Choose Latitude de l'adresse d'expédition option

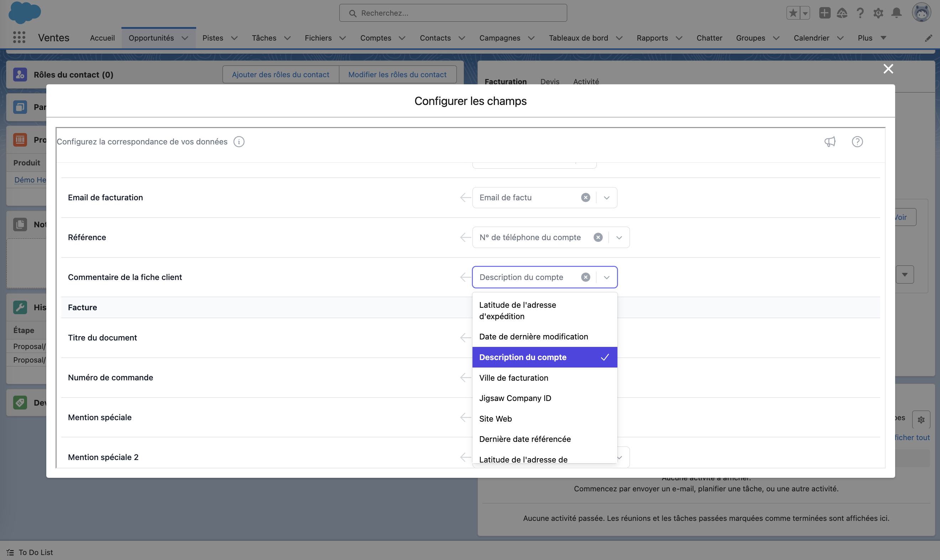544,311
